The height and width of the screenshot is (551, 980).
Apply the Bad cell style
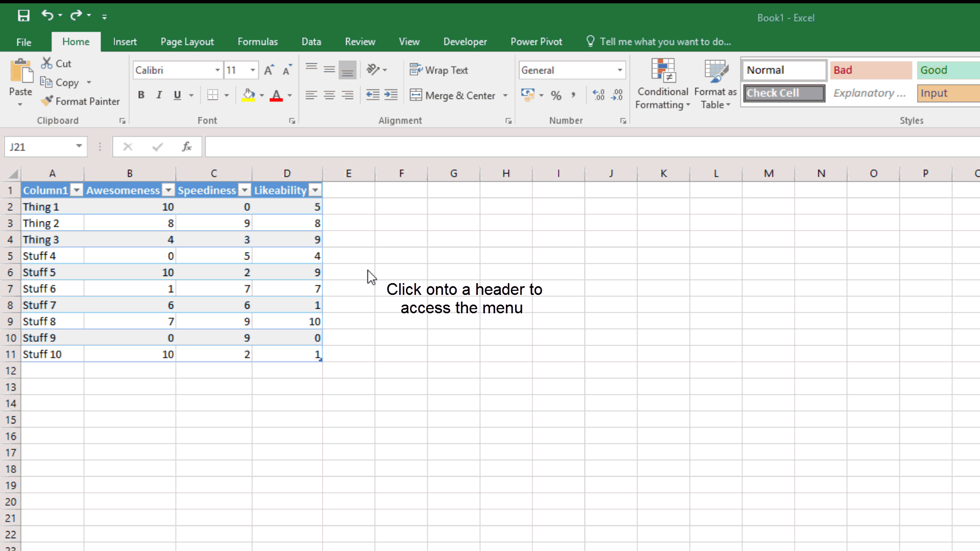tap(871, 70)
